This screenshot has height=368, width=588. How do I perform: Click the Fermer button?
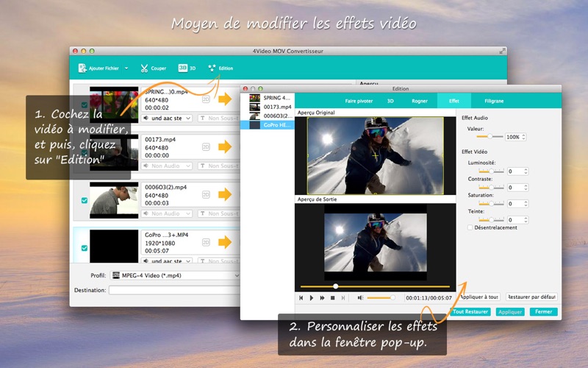pyautogui.click(x=544, y=311)
